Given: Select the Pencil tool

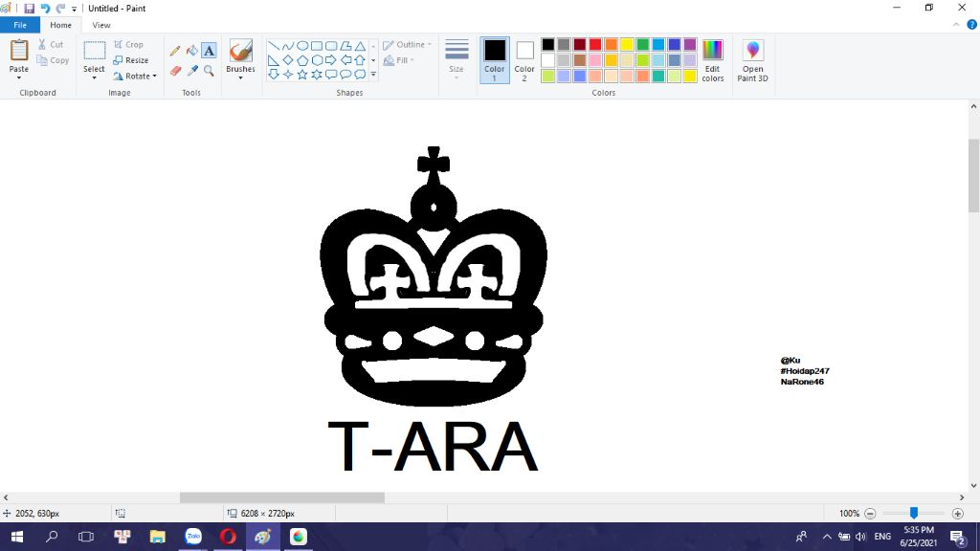Looking at the screenshot, I should [175, 51].
